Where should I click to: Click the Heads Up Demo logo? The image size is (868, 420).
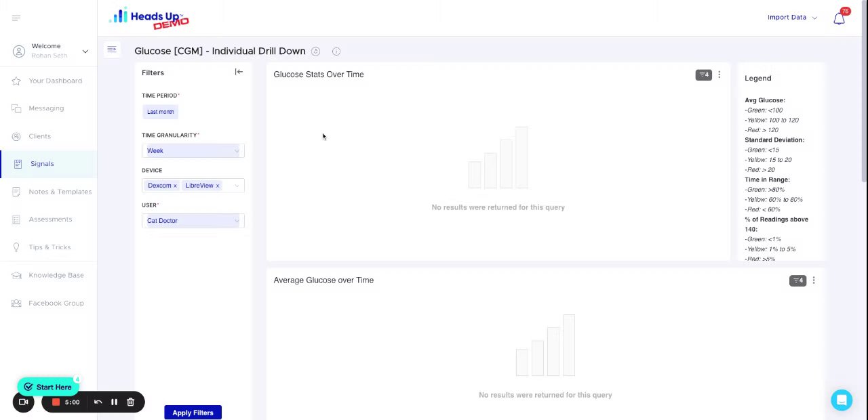click(x=149, y=18)
